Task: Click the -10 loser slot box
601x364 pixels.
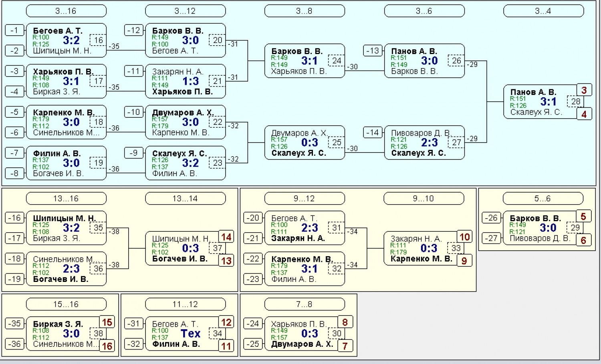Action: pyautogui.click(x=134, y=112)
